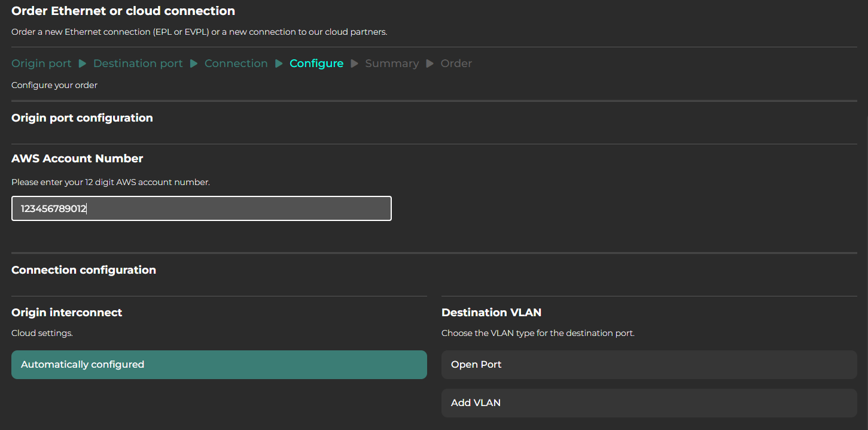The width and height of the screenshot is (868, 430).
Task: Click the arrow icon before Order step
Action: (430, 63)
